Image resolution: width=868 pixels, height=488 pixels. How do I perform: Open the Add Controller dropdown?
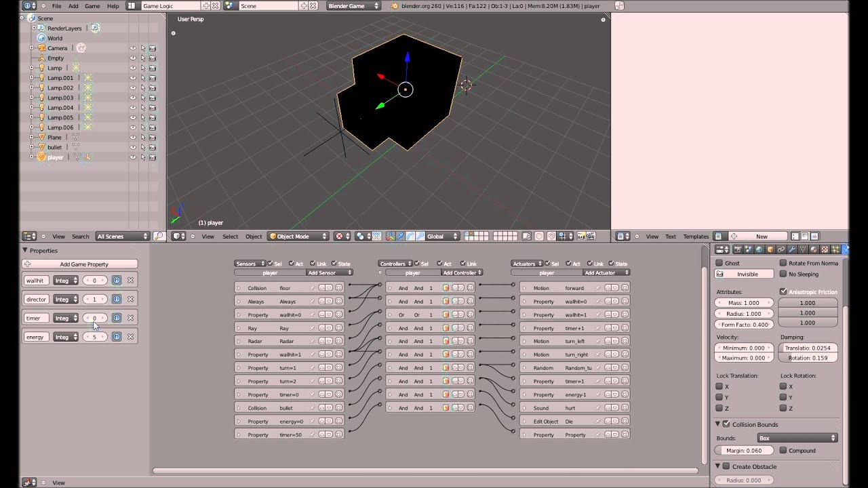(462, 272)
